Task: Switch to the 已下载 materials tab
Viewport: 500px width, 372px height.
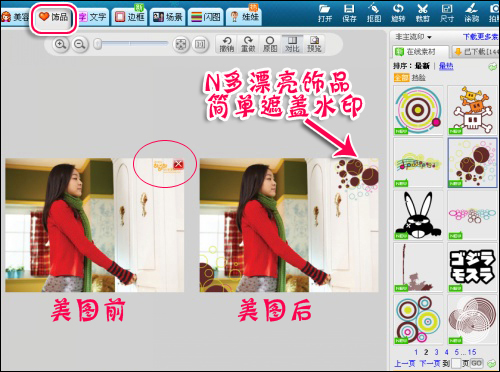Action: point(476,52)
